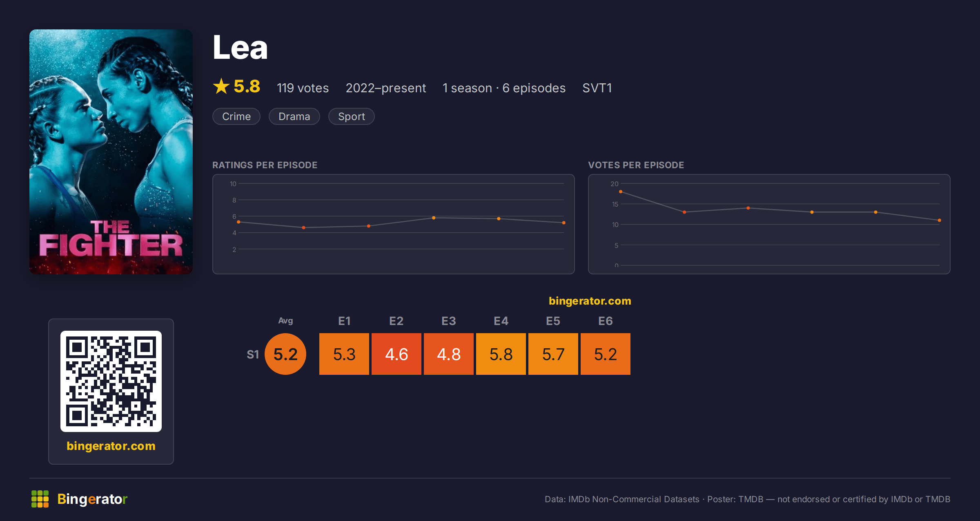The width and height of the screenshot is (980, 521).
Task: Select the Sport genre tag
Action: pos(352,116)
